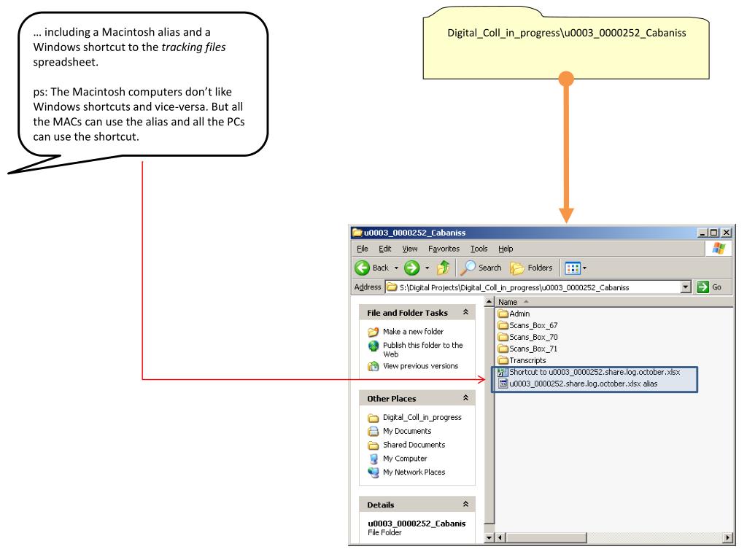
Task: Click Make a new folder link
Action: coord(413,332)
